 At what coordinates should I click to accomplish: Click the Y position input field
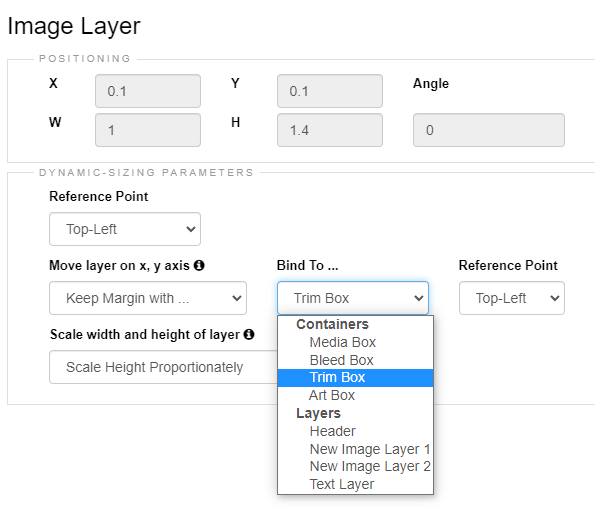[x=330, y=91]
